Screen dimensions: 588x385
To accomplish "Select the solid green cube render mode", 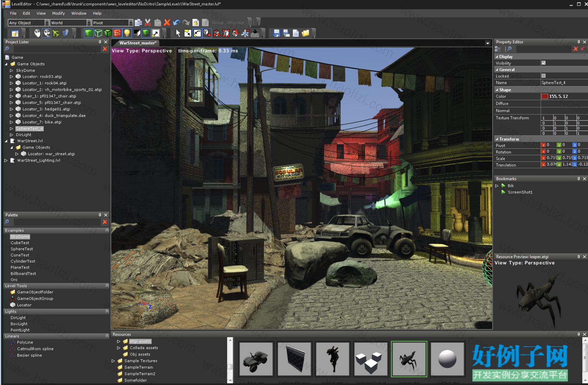I will point(89,33).
